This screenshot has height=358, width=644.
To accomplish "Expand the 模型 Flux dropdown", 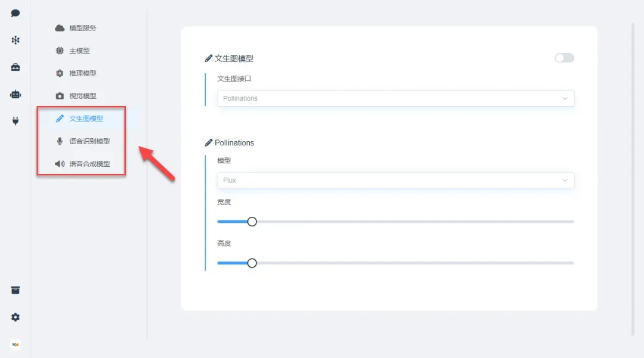I will pyautogui.click(x=395, y=180).
